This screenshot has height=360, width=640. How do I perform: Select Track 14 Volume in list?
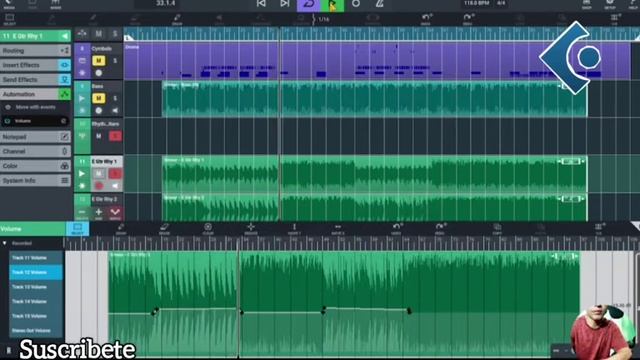click(36, 301)
